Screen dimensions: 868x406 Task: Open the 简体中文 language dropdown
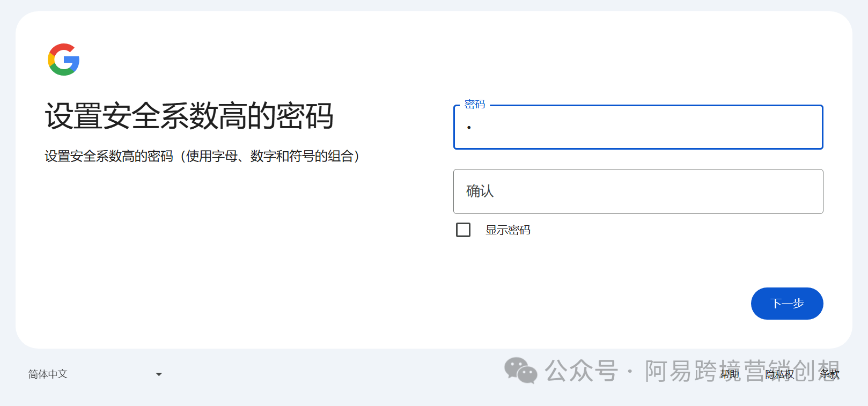95,374
